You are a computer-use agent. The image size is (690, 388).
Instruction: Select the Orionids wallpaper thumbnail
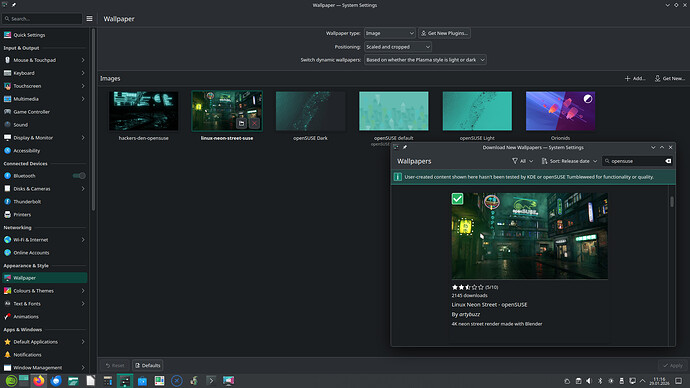point(560,111)
